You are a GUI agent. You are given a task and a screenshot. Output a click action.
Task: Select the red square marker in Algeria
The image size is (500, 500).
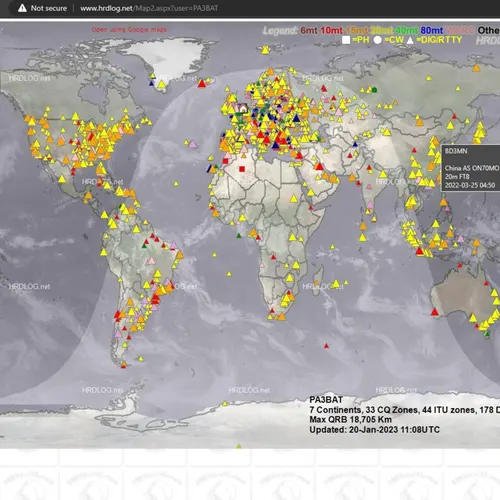pos(242,169)
